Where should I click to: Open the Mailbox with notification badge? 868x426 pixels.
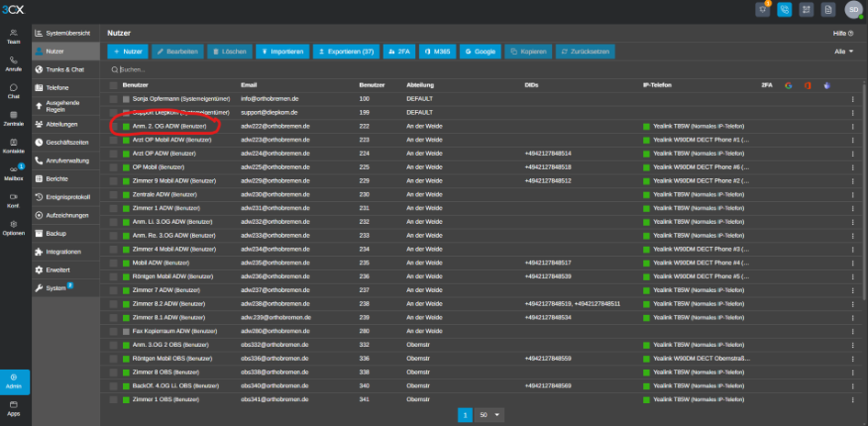(x=14, y=174)
